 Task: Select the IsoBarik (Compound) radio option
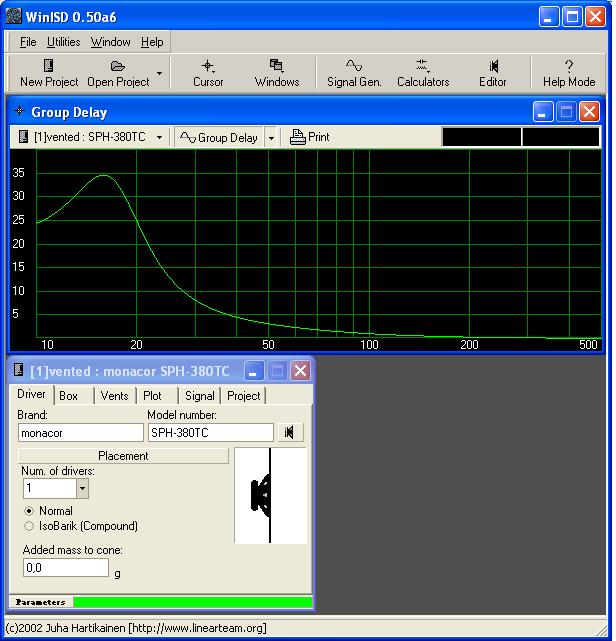click(29, 526)
